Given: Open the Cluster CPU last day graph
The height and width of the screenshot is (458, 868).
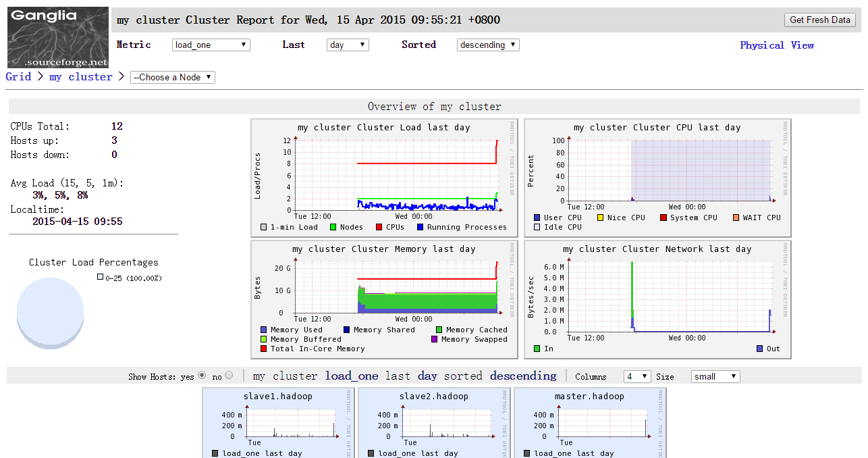Looking at the screenshot, I should pyautogui.click(x=657, y=178).
